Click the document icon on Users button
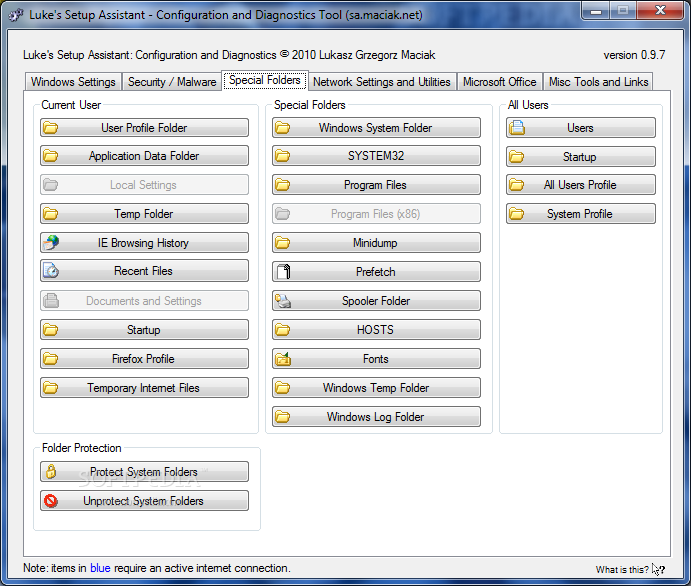The width and height of the screenshot is (691, 586). [517, 128]
